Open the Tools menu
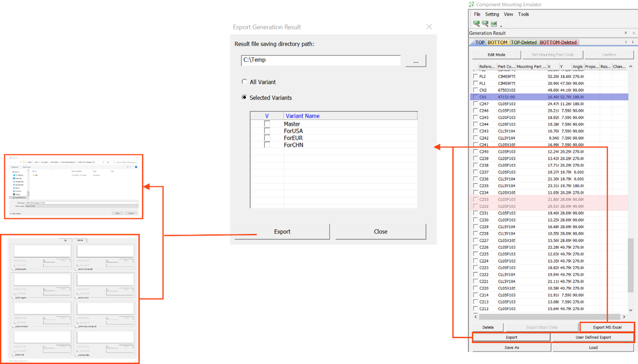 point(523,14)
